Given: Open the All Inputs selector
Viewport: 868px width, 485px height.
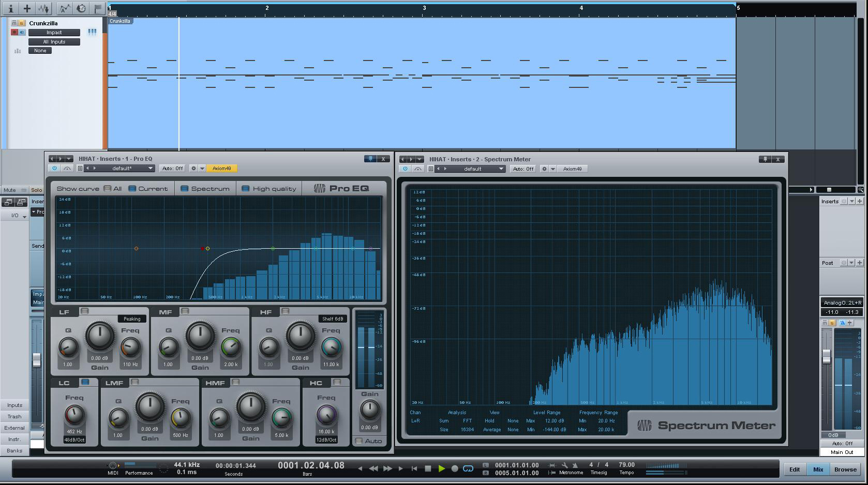Looking at the screenshot, I should (x=54, y=42).
